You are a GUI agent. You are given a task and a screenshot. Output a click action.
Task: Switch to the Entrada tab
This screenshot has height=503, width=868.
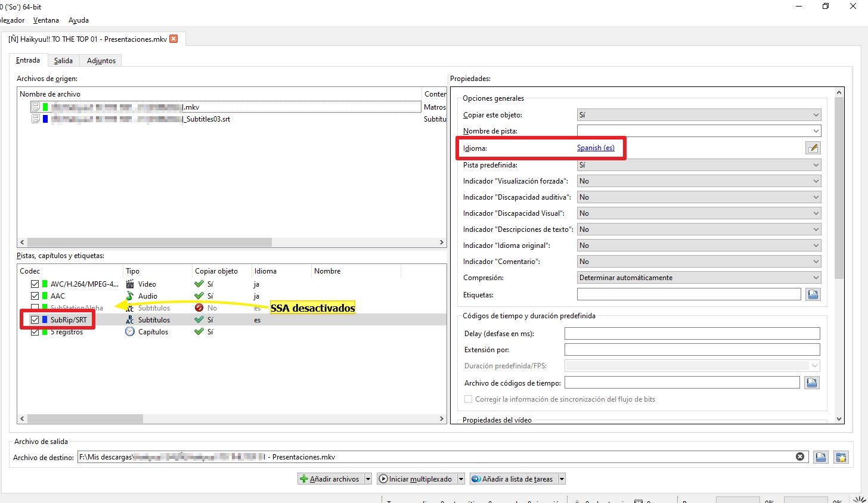(x=28, y=60)
